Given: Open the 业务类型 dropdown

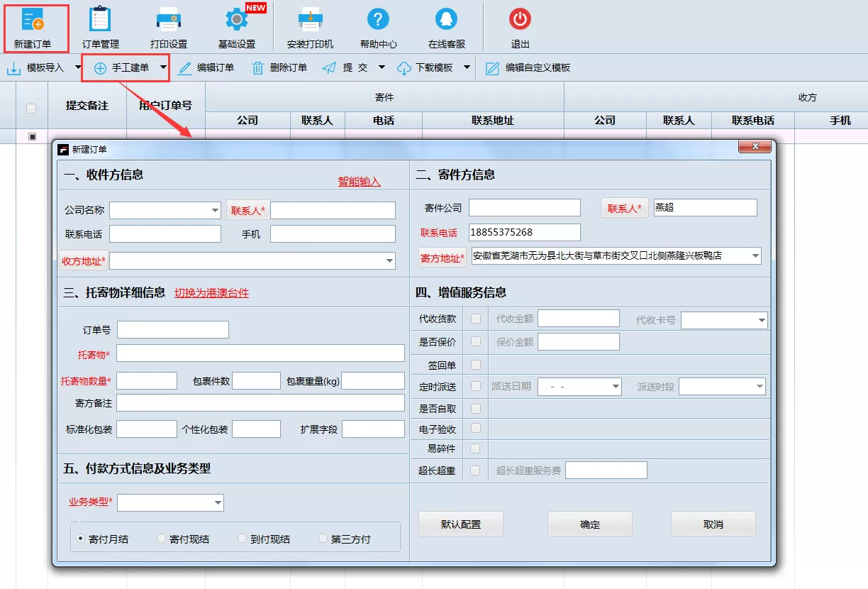Looking at the screenshot, I should (218, 503).
